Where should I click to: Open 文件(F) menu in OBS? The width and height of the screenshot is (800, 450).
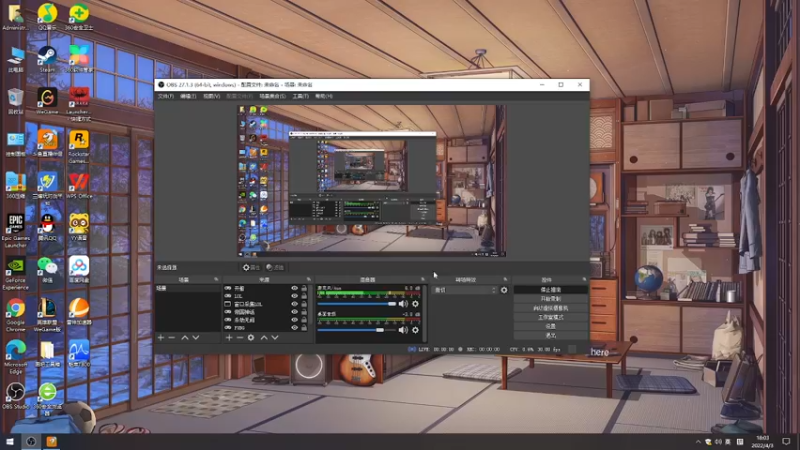click(x=166, y=96)
